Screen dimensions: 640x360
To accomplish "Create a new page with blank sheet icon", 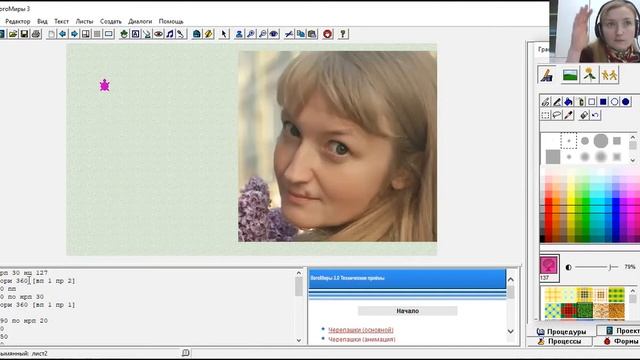I will pyautogui.click(x=51, y=34).
